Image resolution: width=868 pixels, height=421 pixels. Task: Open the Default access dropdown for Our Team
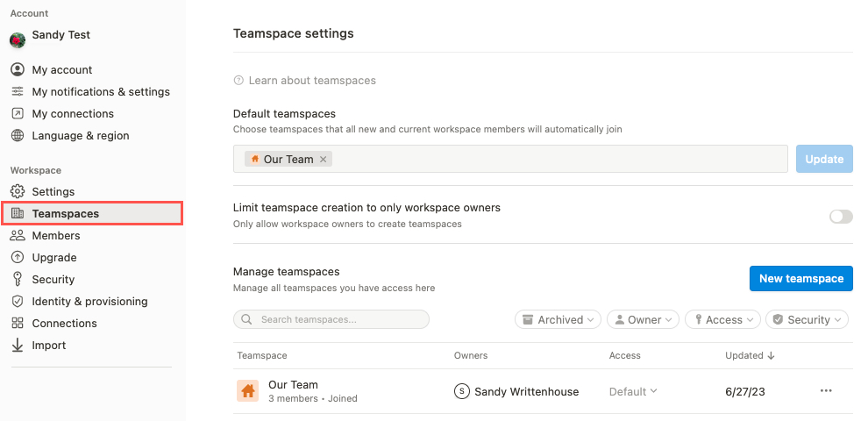[x=633, y=392]
